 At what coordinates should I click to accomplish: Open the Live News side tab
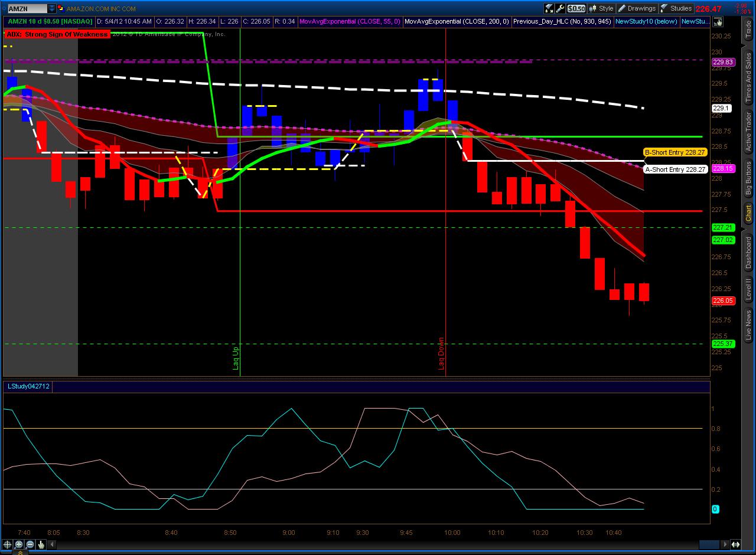[x=748, y=325]
